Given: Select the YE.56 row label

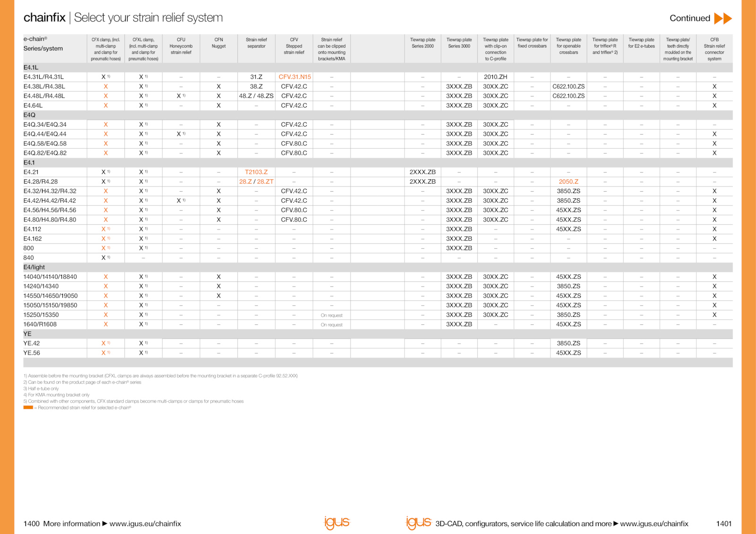Looking at the screenshot, I should pyautogui.click(x=32, y=353).
